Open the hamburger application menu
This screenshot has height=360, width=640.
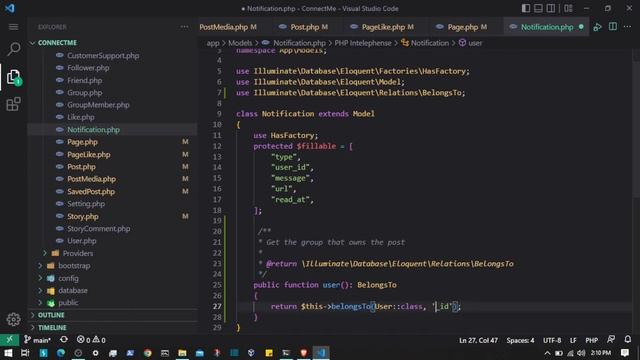(13, 27)
